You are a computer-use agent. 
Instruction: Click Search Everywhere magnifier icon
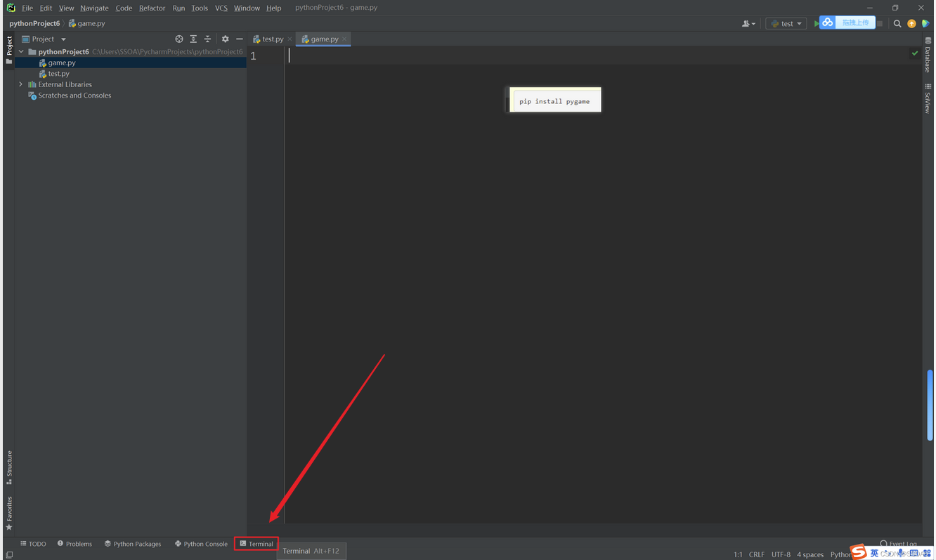point(897,23)
